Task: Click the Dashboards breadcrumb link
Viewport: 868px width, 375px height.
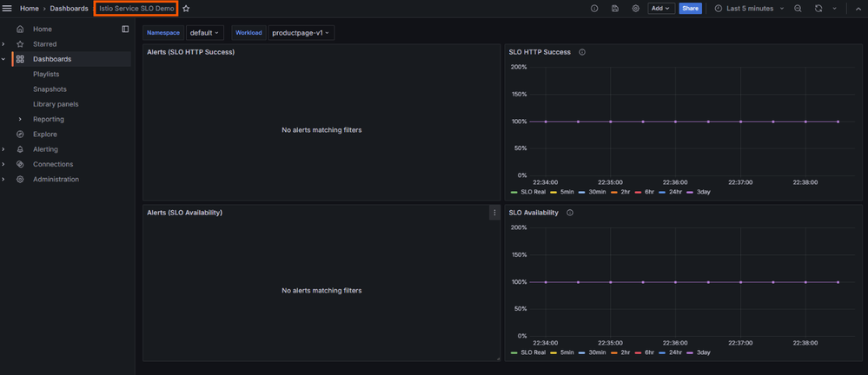Action: pos(69,9)
